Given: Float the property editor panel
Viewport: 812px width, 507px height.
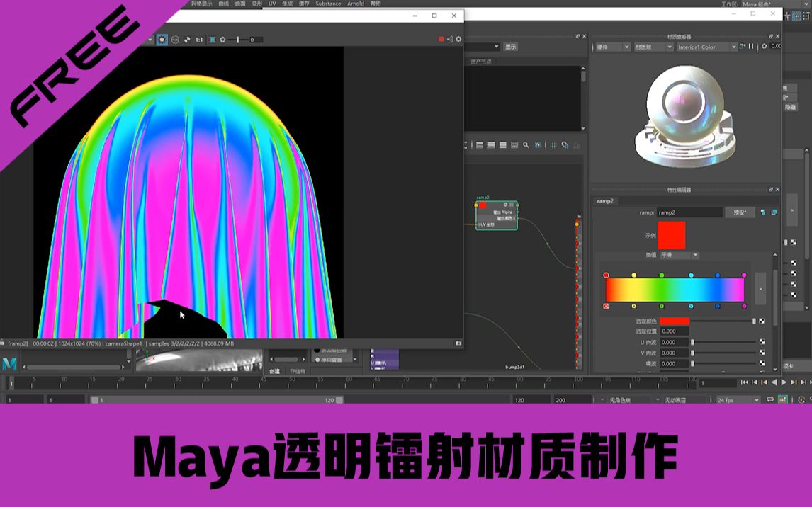Looking at the screenshot, I should tap(771, 190).
